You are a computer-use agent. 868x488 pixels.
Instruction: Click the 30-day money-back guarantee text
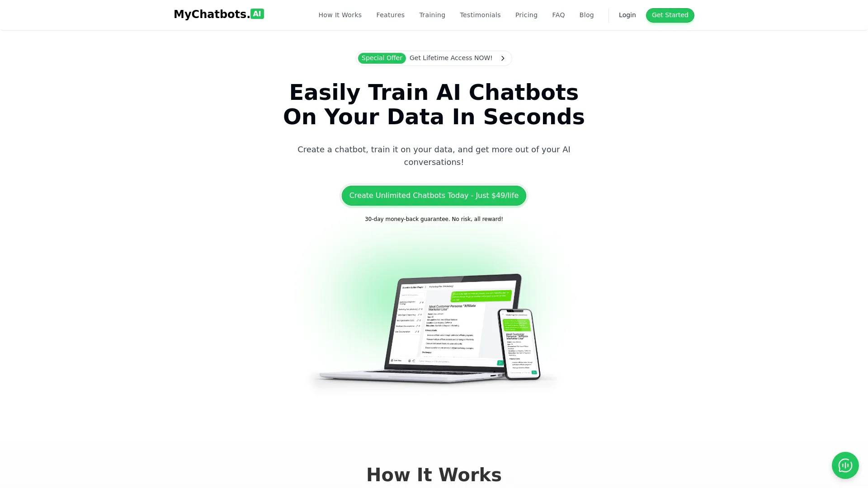[434, 219]
